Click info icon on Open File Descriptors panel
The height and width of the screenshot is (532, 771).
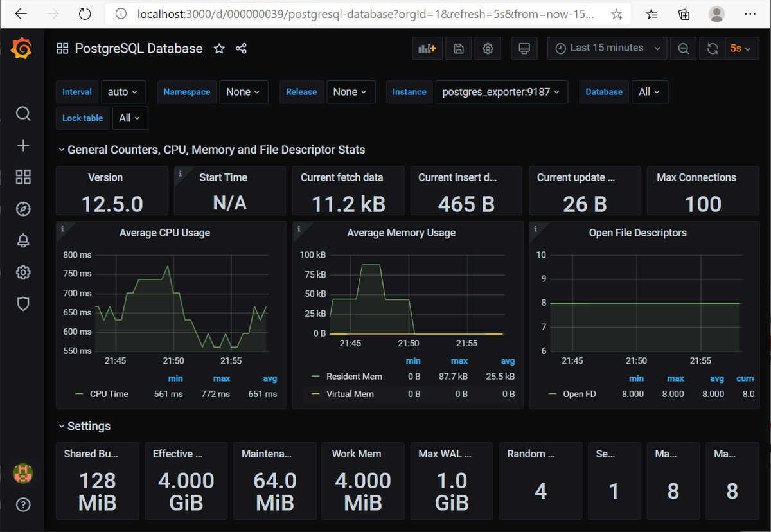535,229
